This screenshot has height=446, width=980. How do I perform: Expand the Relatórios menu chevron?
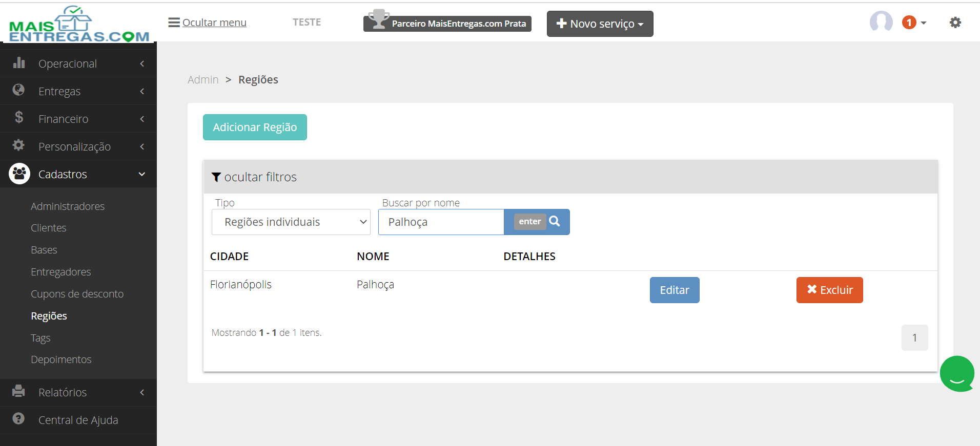tap(142, 392)
